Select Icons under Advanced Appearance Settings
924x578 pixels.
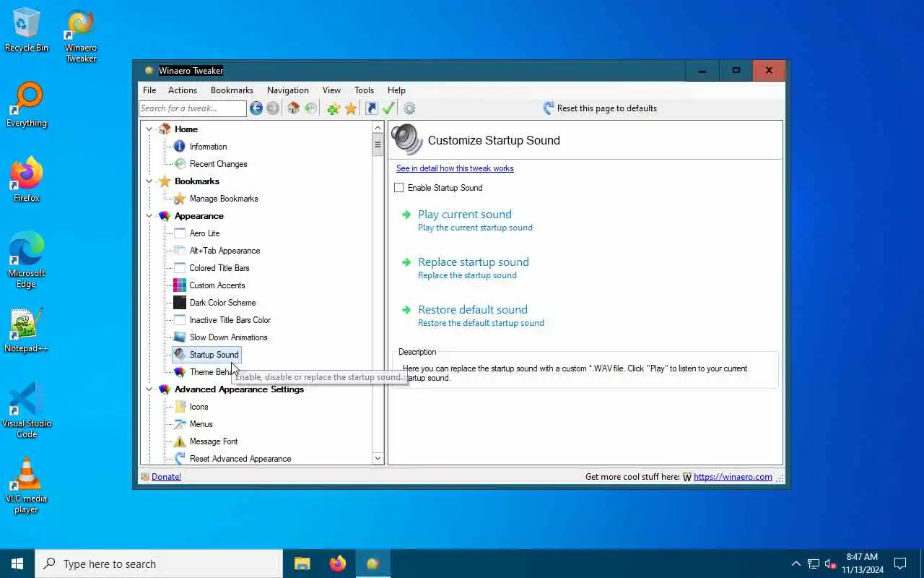click(199, 407)
